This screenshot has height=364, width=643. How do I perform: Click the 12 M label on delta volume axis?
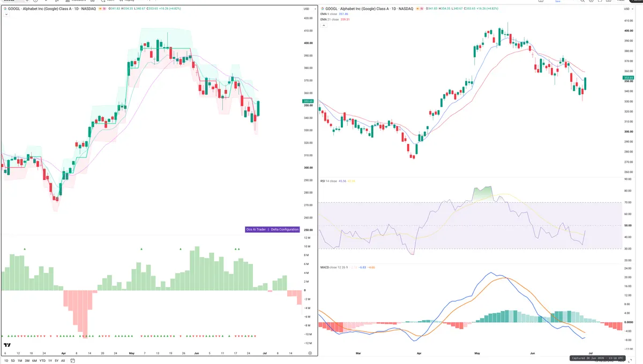tap(307, 238)
